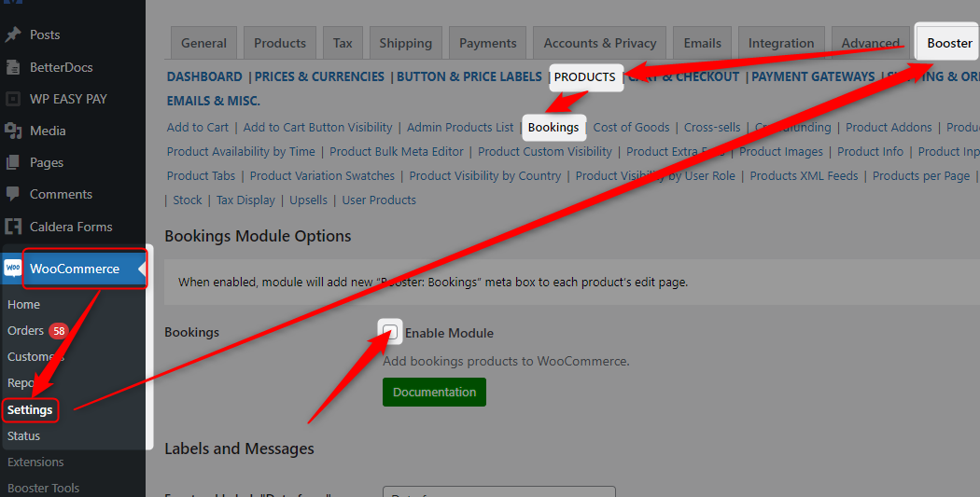Screen dimensions: 980x497
Task: Enable the Bookings module checkbox
Action: pyautogui.click(x=391, y=332)
